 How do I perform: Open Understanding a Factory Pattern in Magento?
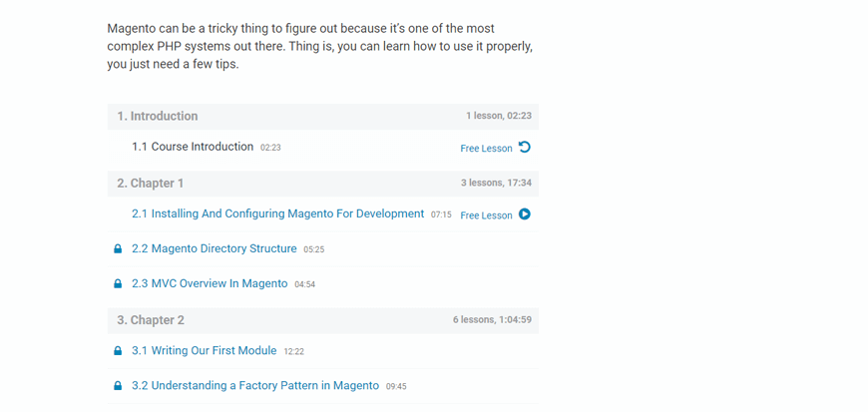pos(254,385)
